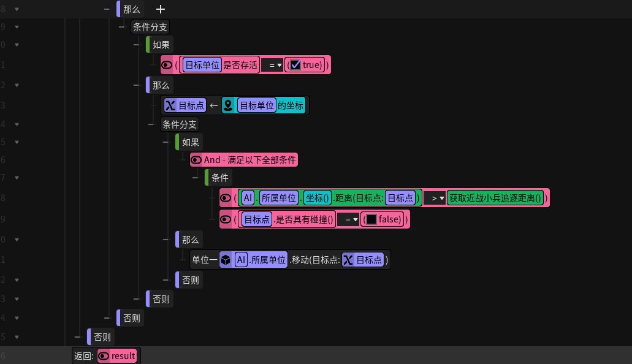Screen dimensions: 632x364
Task: Click collapse dash beside nested 条件分支
Action: click(x=151, y=124)
